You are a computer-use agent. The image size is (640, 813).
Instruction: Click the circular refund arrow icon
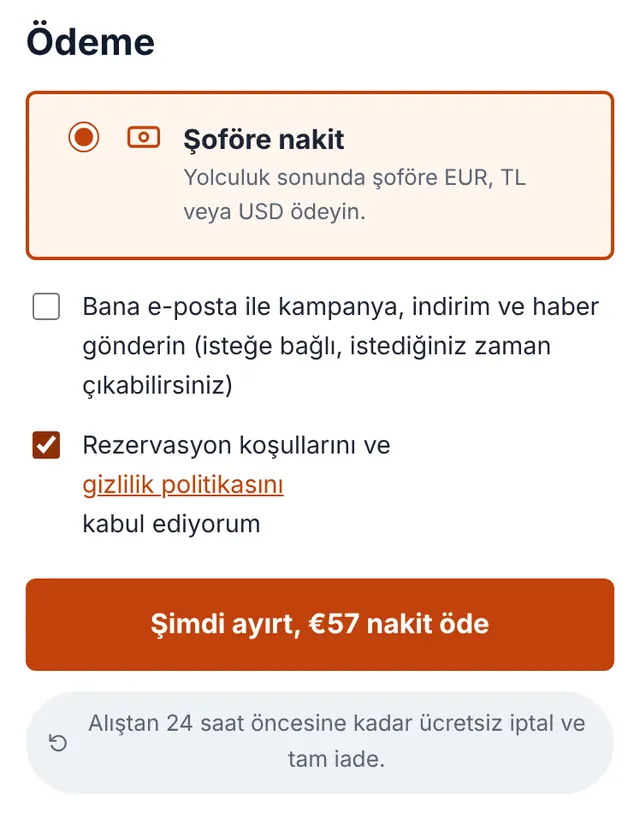click(x=58, y=742)
